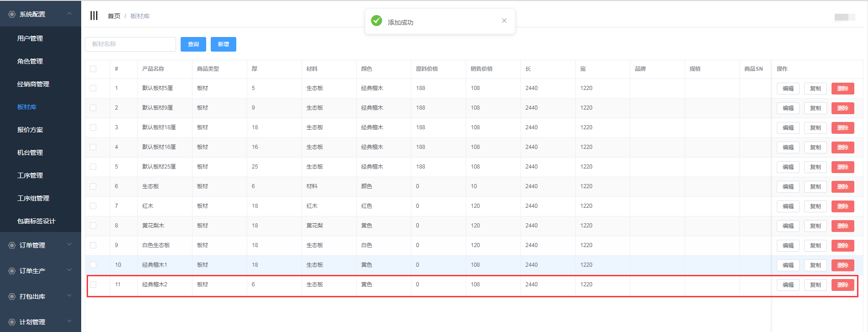Image resolution: width=868 pixels, height=332 pixels.
Task: Expand the 打包出库 submenu
Action: pos(69,296)
